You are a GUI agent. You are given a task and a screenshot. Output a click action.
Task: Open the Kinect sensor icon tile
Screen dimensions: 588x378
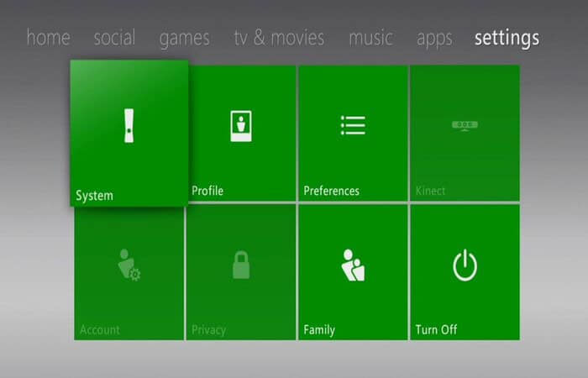pyautogui.click(x=465, y=133)
